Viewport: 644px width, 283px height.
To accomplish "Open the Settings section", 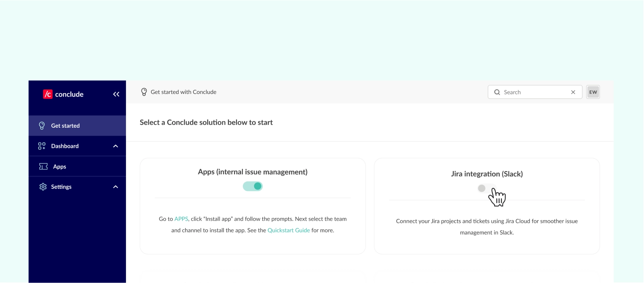I will tap(77, 187).
